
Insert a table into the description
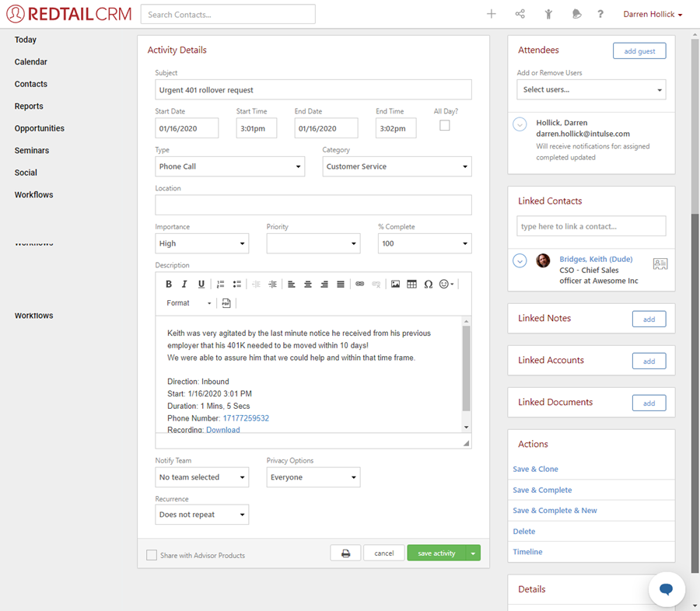click(412, 285)
